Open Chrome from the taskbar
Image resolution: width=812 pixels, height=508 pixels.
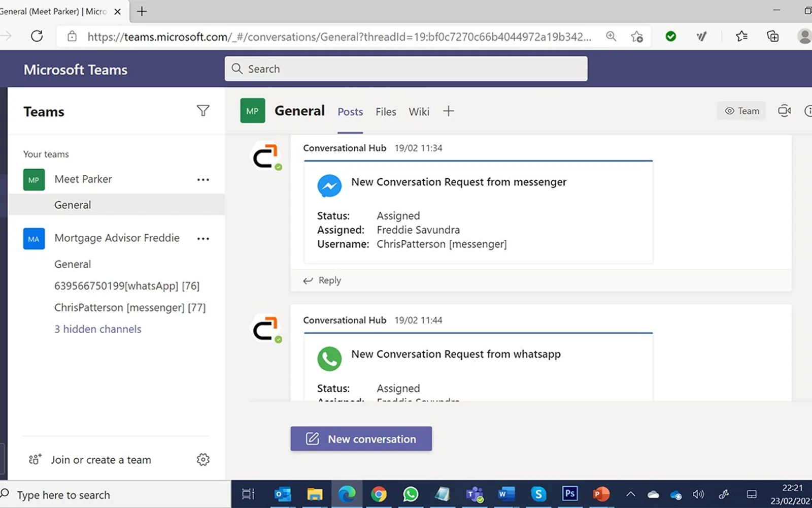(379, 494)
